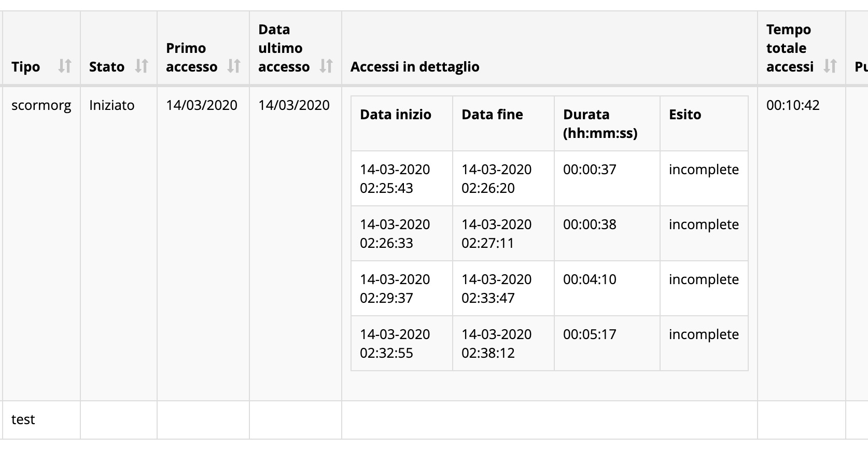Click the test row type cell
868x449 pixels.
pos(23,419)
